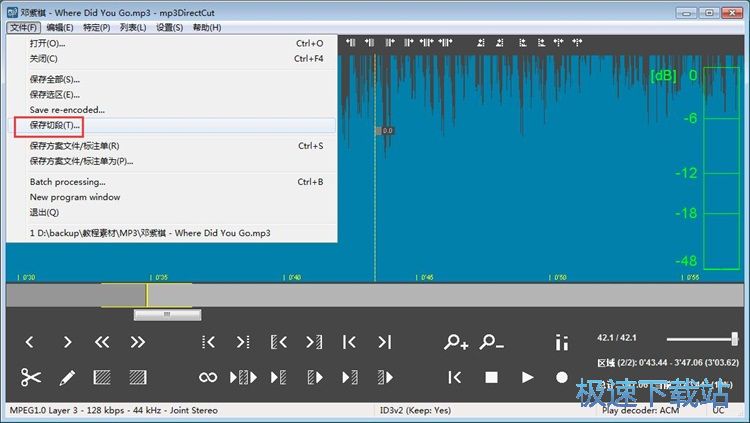Click the 0'45 time ruler label
750x423 pixels.
(x=427, y=278)
